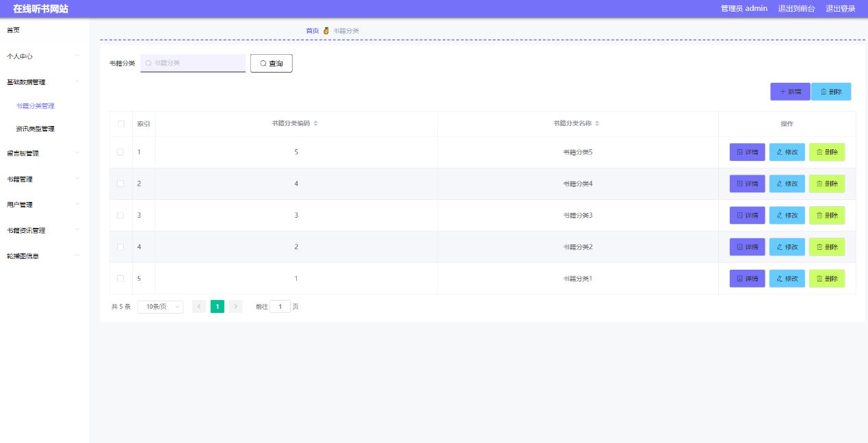Viewport: 868px width, 443px height.
Task: Click the 前往 page number input
Action: click(280, 307)
